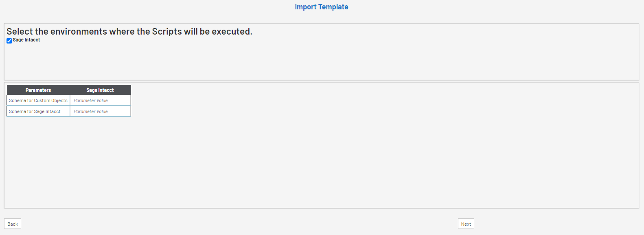Click empty space in the environments panel
Viewport: 644px width, 235px height.
pyautogui.click(x=321, y=61)
